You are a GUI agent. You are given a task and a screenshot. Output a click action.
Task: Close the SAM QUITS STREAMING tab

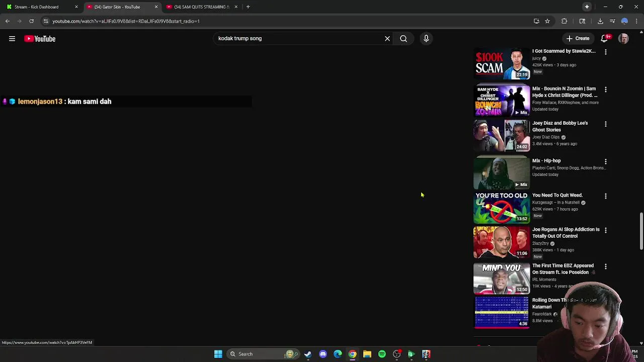coord(236,7)
